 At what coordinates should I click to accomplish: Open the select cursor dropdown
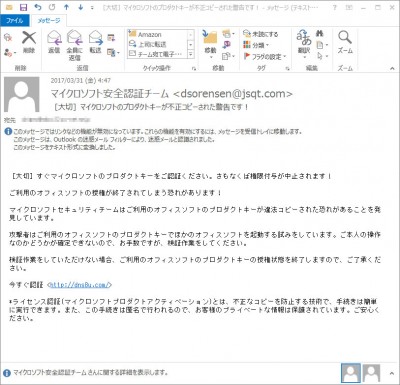tap(322, 56)
